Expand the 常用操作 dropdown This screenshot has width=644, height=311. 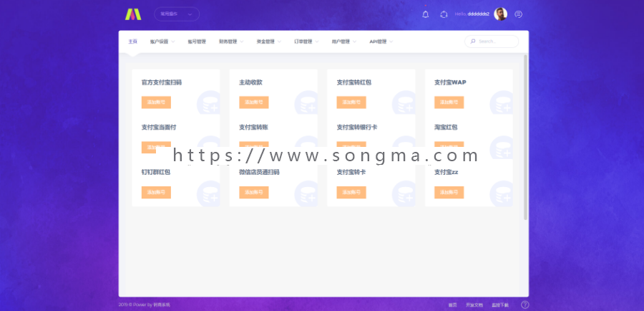click(177, 14)
